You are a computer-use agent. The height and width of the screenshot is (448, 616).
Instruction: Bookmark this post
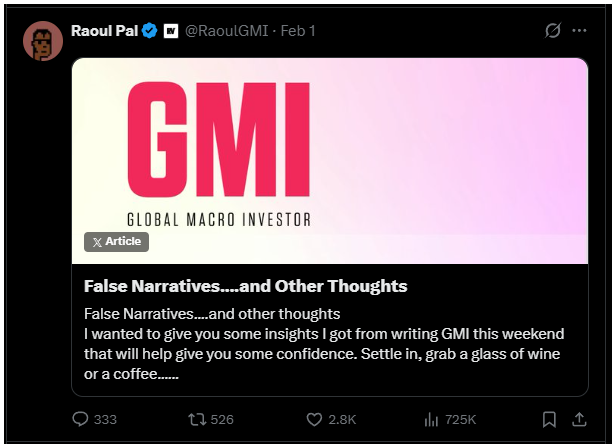pos(549,420)
